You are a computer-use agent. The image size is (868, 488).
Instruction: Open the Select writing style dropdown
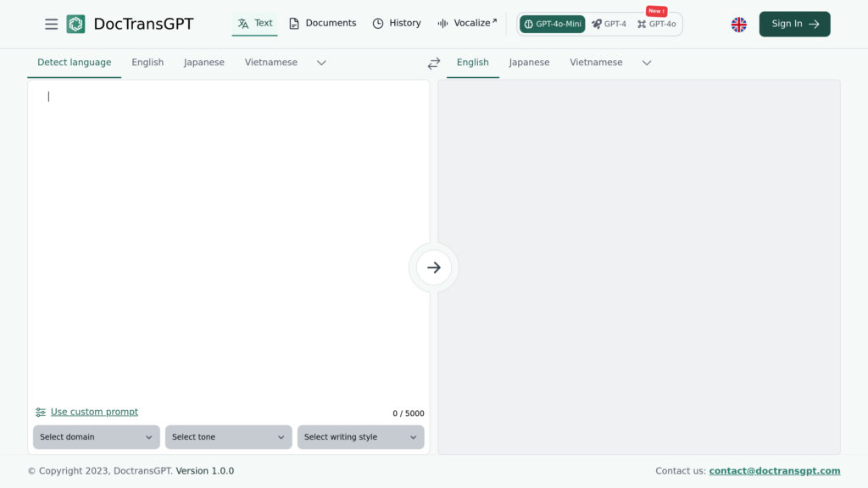[360, 437]
